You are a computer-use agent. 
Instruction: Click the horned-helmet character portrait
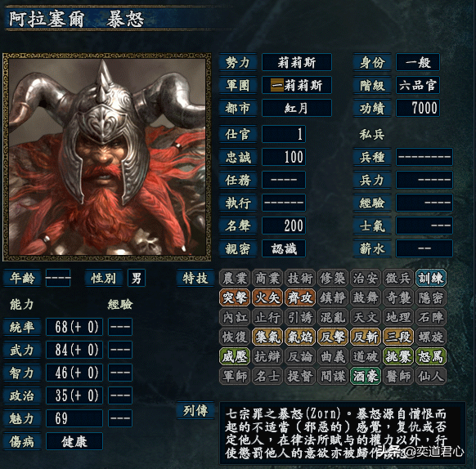click(x=107, y=157)
